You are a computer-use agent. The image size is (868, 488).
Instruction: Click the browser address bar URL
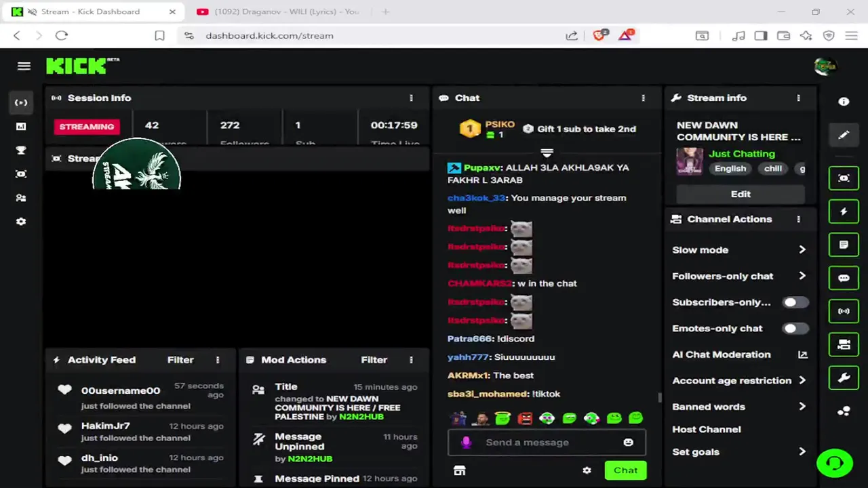pos(269,35)
